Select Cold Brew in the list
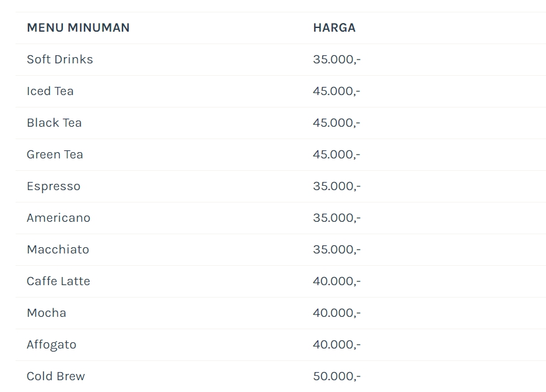The width and height of the screenshot is (546, 392). click(56, 376)
